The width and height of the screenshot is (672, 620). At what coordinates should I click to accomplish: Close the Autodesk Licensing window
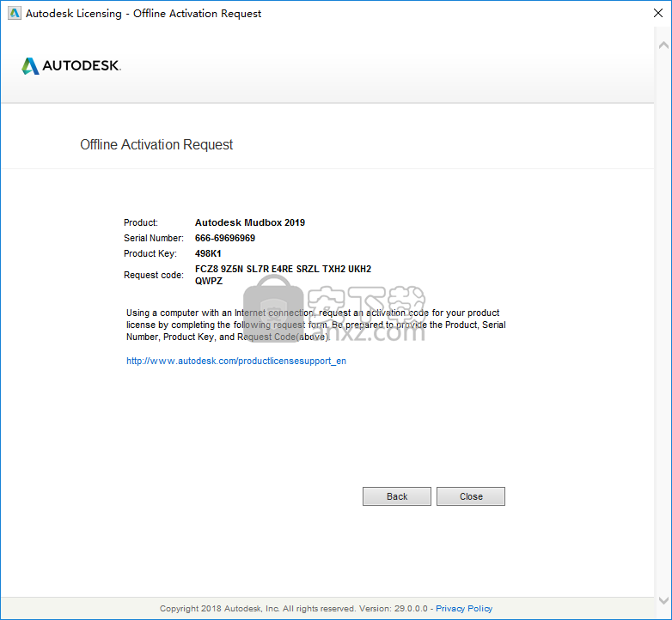click(658, 13)
